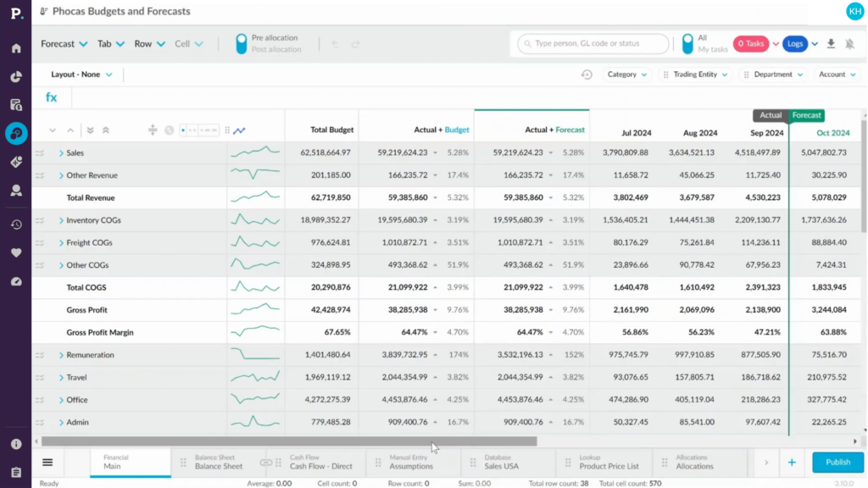Viewport: 868px width, 488px height.
Task: Click the Favorites heart sidebar icon
Action: (16, 252)
